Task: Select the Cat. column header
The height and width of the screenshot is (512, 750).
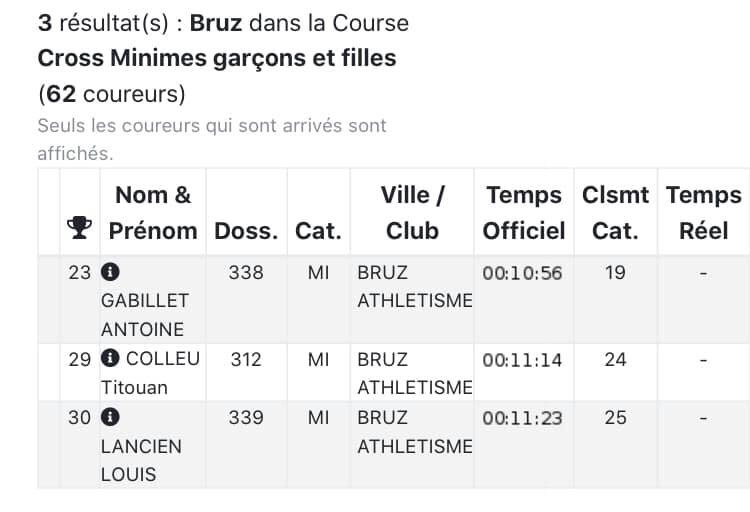Action: [x=318, y=230]
